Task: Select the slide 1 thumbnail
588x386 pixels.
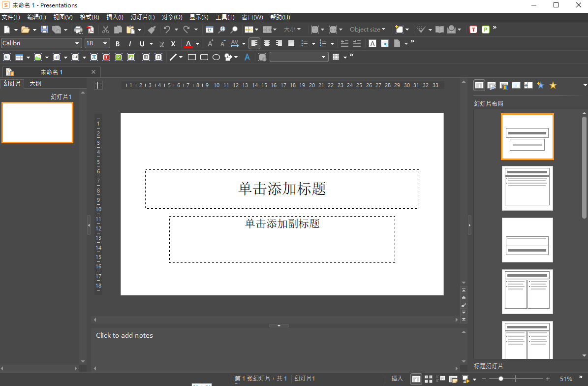Action: click(37, 123)
